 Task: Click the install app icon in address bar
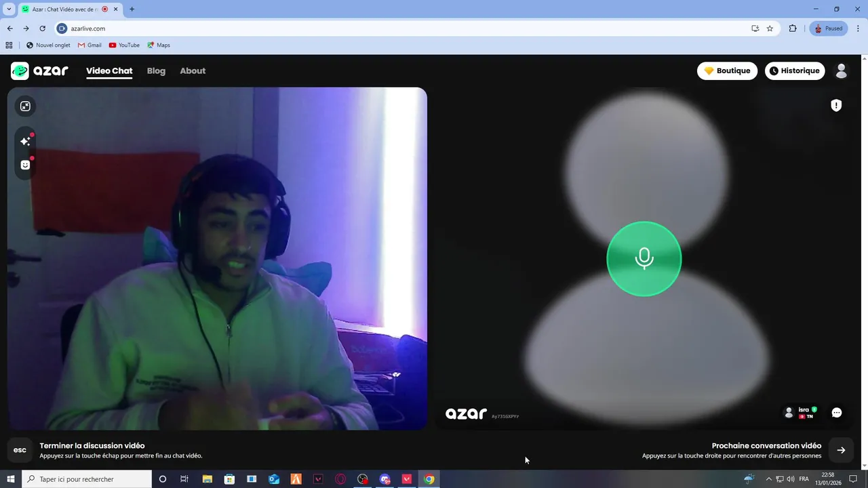click(755, 28)
